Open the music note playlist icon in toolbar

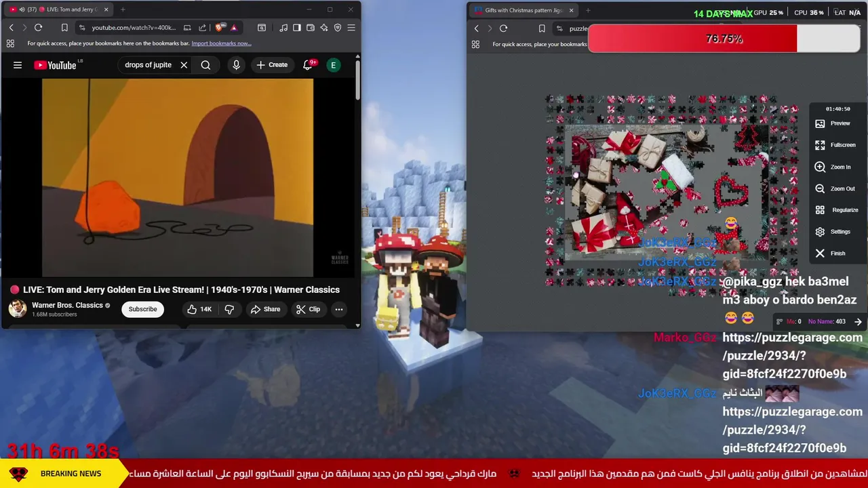click(283, 28)
